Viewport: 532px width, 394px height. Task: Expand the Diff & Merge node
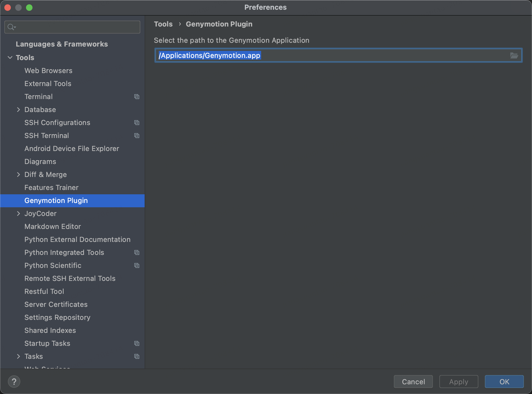(18, 175)
